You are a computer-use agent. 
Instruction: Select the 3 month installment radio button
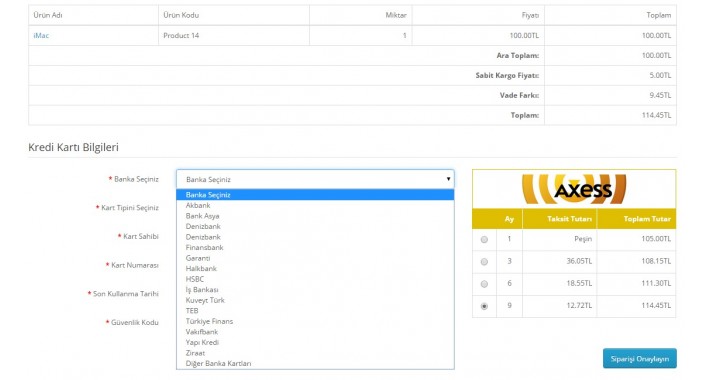pyautogui.click(x=484, y=262)
